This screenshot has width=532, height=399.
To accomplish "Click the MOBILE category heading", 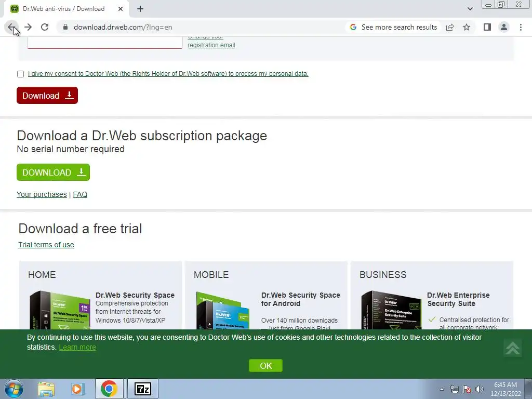I will click(x=211, y=274).
